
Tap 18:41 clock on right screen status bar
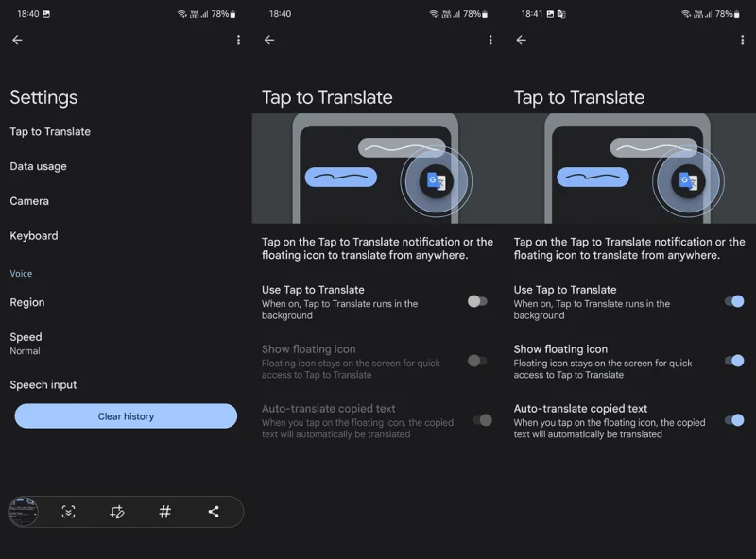(532, 14)
